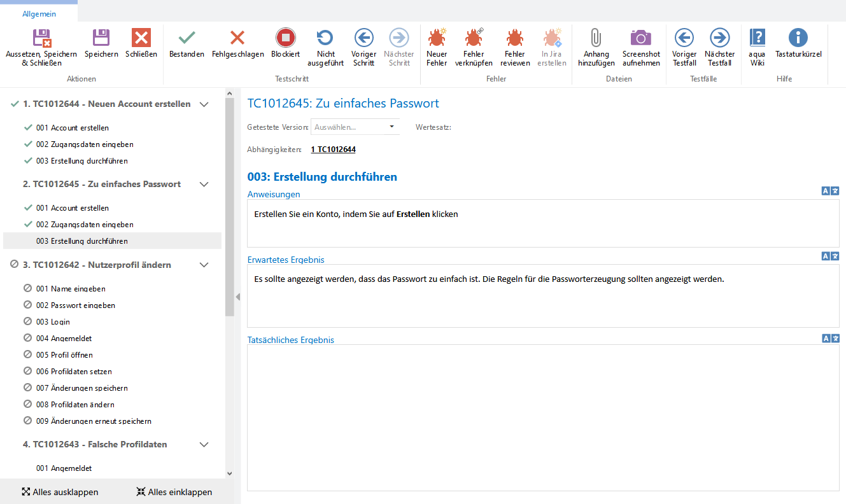Viewport: 846px width, 504px height.
Task: Show Tastaturkürzel info
Action: tap(798, 45)
